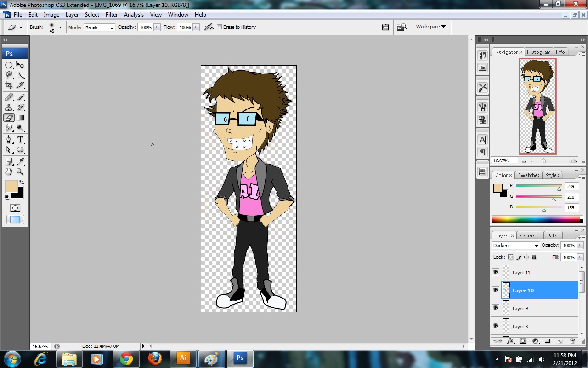The image size is (588, 368).
Task: Select the Pen tool
Action: pos(9,140)
